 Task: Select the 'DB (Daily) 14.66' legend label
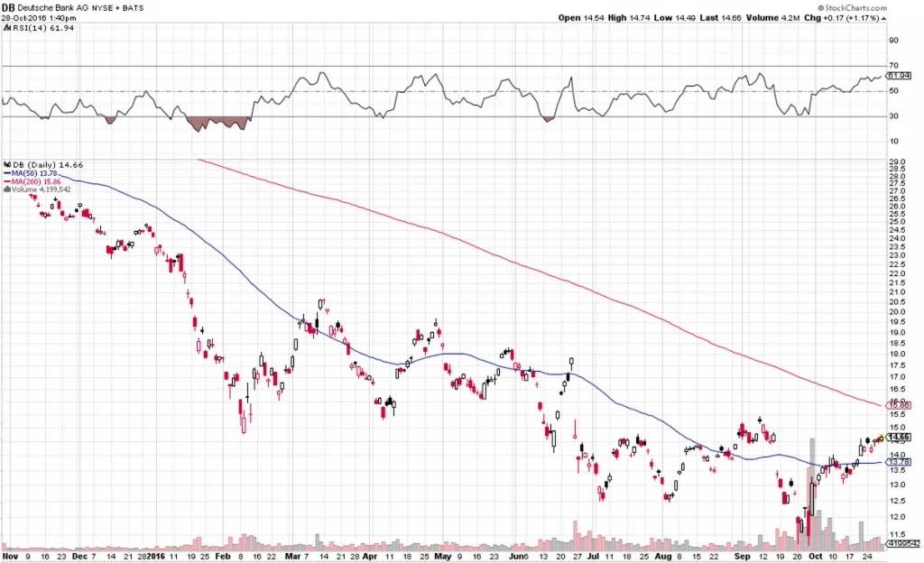pyautogui.click(x=48, y=165)
